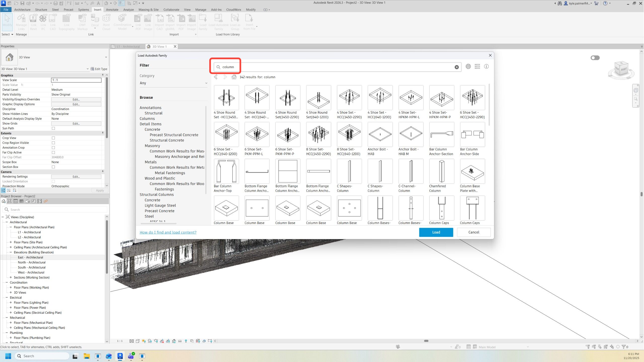Click the horizontal view scrollbar thumb
Viewport: 644px width, 362px height.
[x=426, y=341]
